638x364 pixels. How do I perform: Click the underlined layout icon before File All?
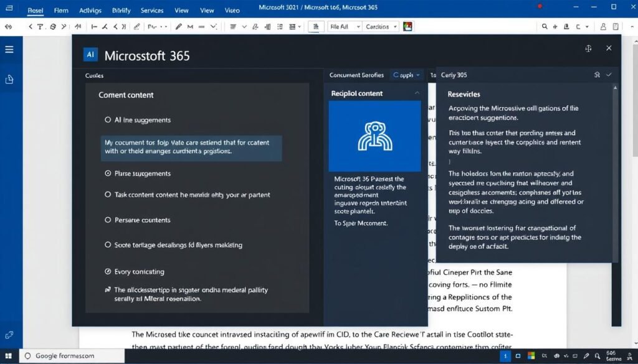pyautogui.click(x=315, y=27)
